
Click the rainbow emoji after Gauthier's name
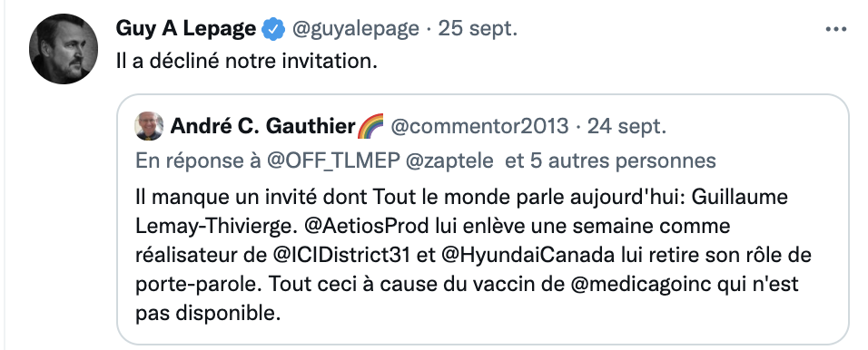(x=370, y=126)
